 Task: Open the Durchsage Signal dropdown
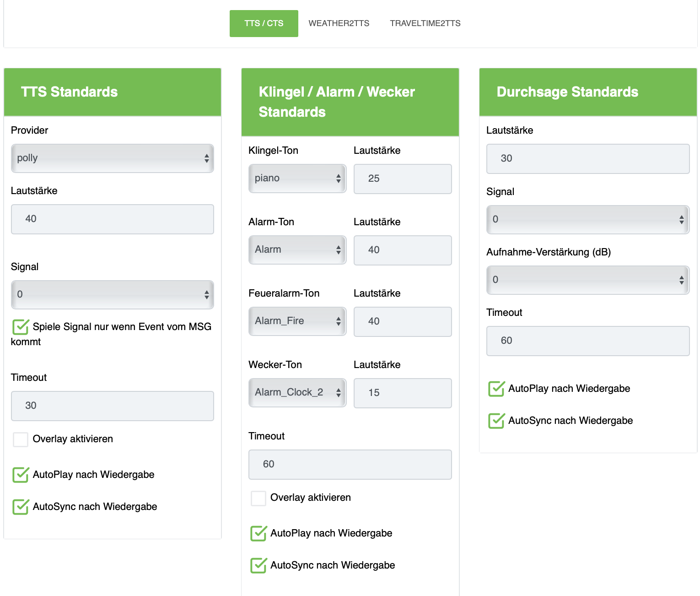pyautogui.click(x=587, y=220)
